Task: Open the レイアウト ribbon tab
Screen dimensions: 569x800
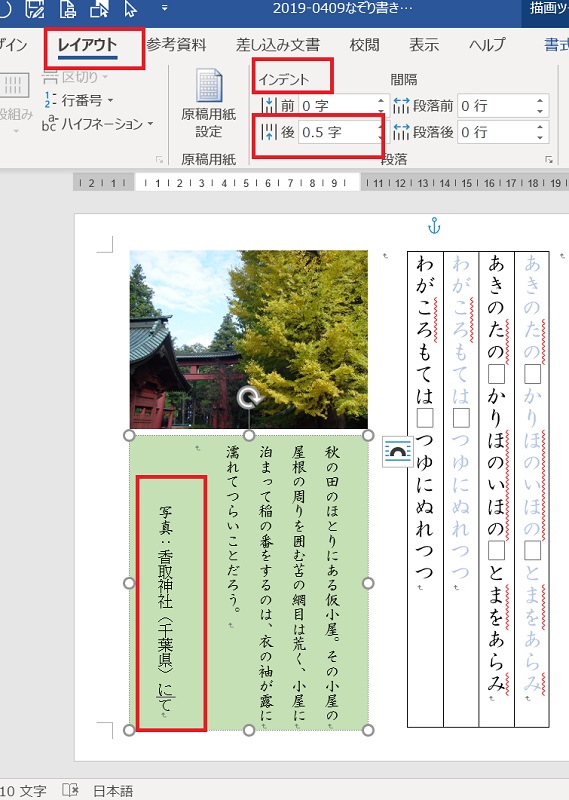Action: tap(87, 45)
